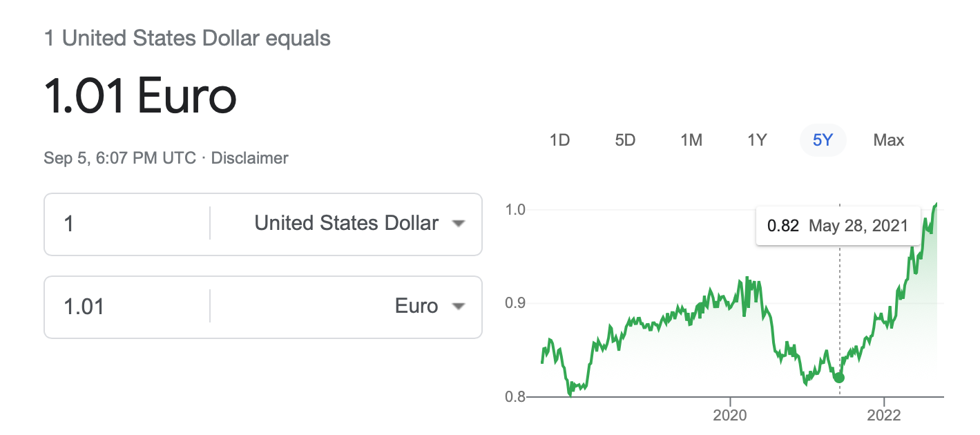Show the 1Y chart view
Image resolution: width=980 pixels, height=435 pixels.
(757, 140)
